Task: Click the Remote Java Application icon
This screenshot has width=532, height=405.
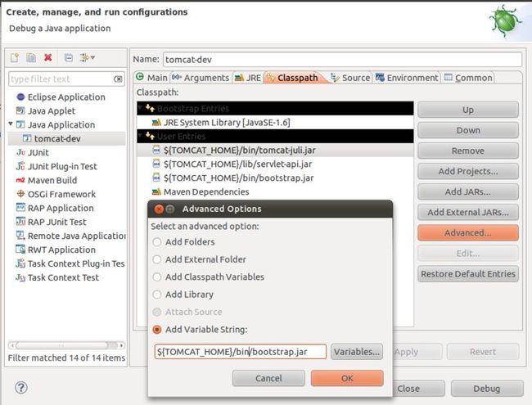Action: pos(20,236)
